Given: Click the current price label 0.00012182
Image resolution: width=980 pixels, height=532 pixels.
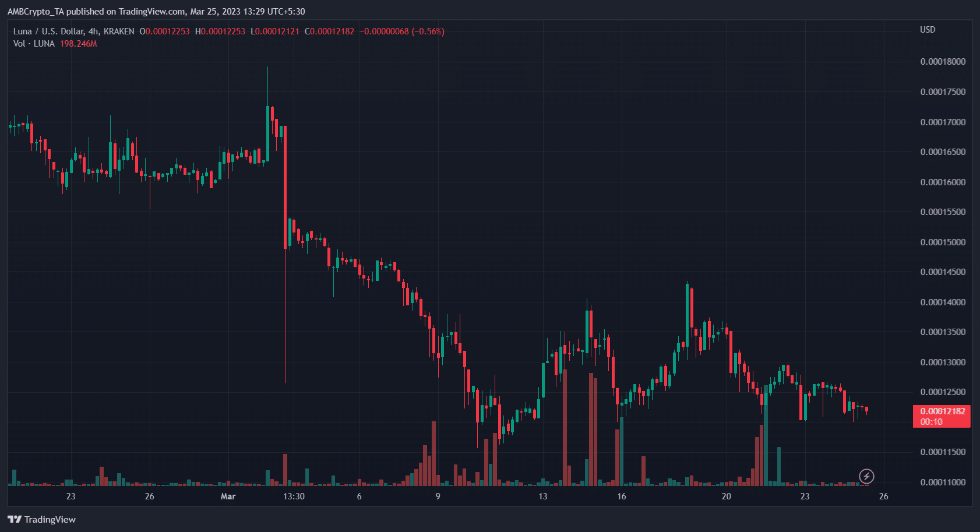Looking at the screenshot, I should click(942, 411).
